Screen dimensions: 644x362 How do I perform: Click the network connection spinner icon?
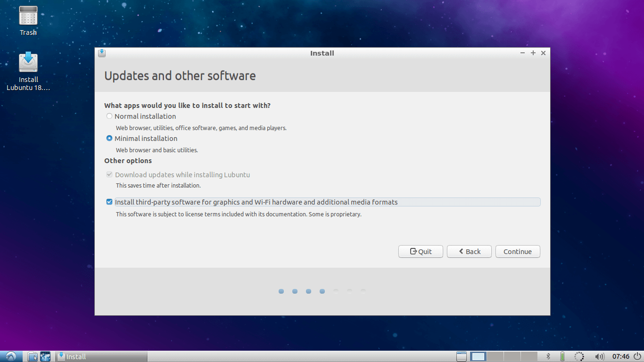click(x=579, y=356)
